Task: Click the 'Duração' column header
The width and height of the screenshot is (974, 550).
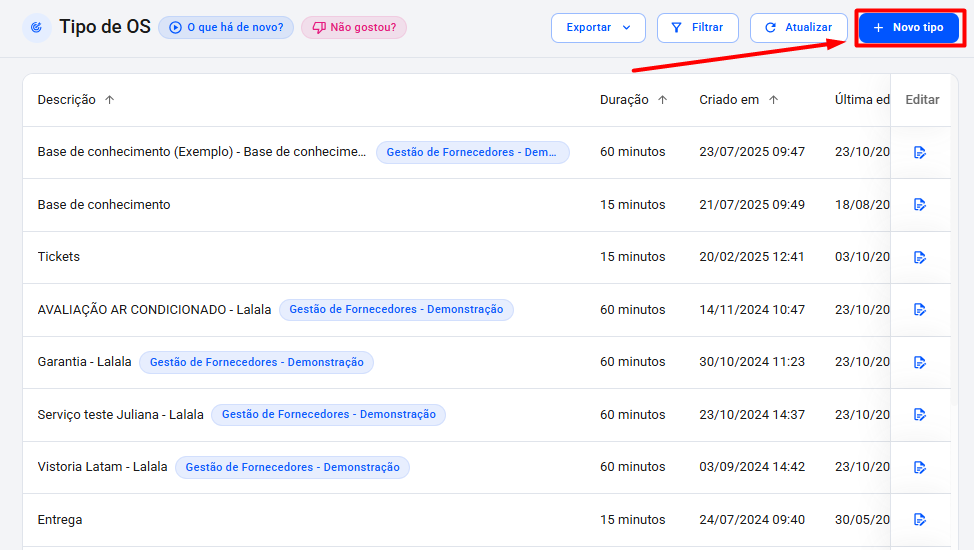Action: (624, 99)
